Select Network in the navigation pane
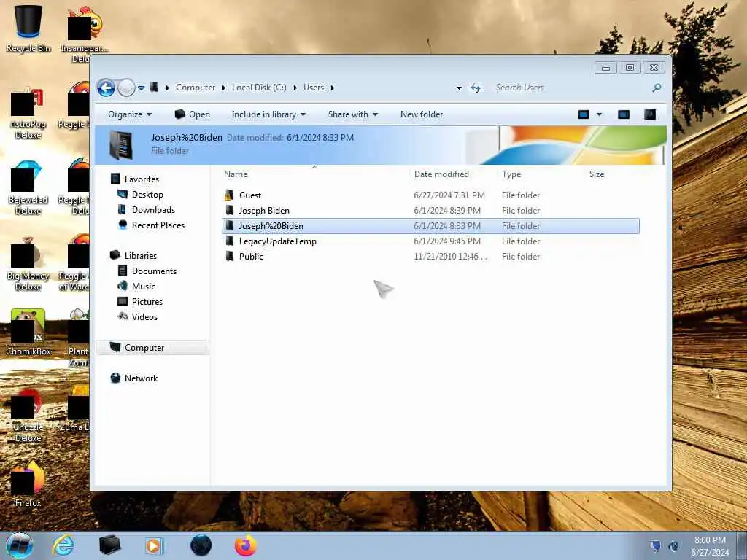 coord(141,378)
